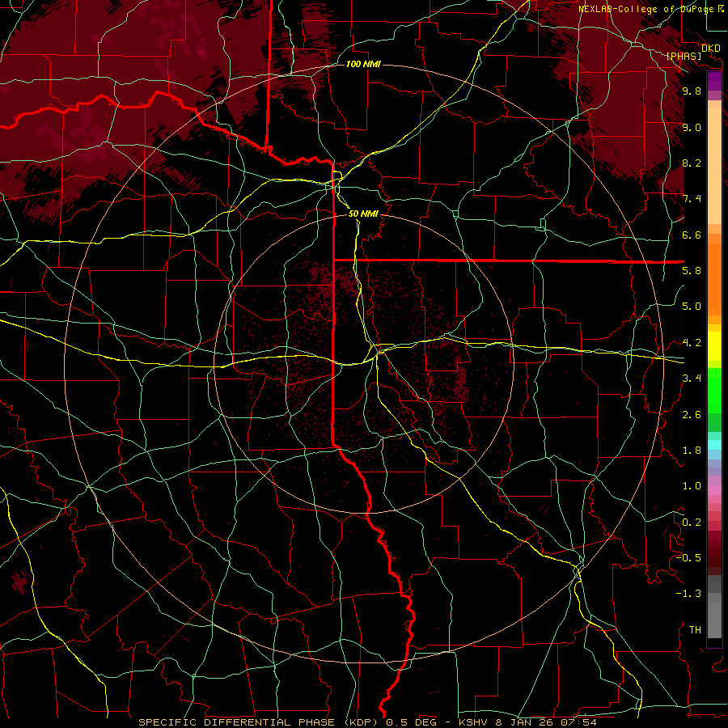
Task: Click the 0.2 scale value
Action: click(x=692, y=523)
